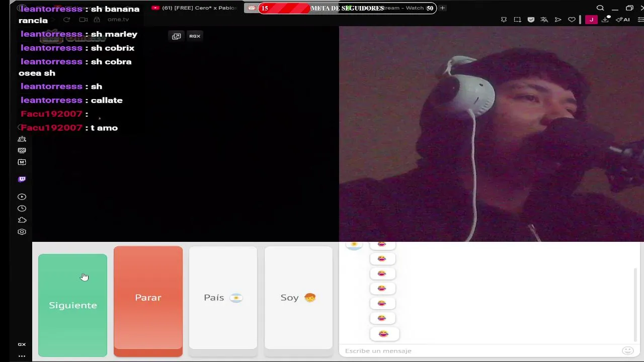Click the camera permission icon in the address bar

(84, 20)
